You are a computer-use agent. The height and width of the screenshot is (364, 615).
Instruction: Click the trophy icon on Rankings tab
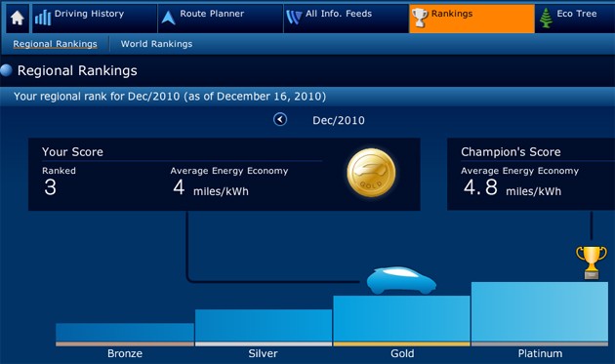pyautogui.click(x=420, y=18)
